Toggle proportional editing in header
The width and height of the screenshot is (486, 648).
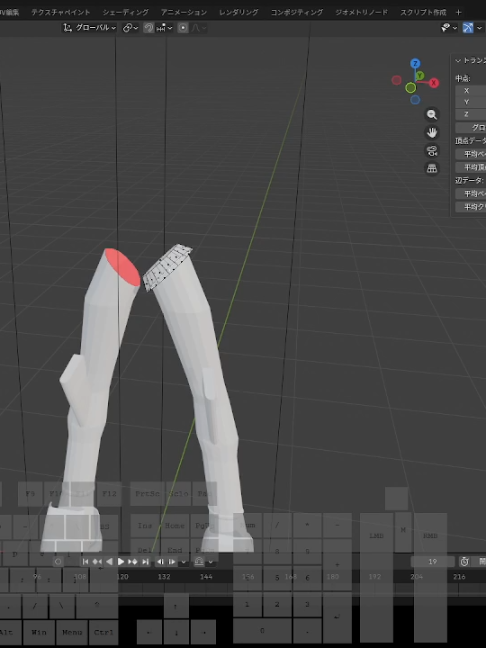pos(183,28)
